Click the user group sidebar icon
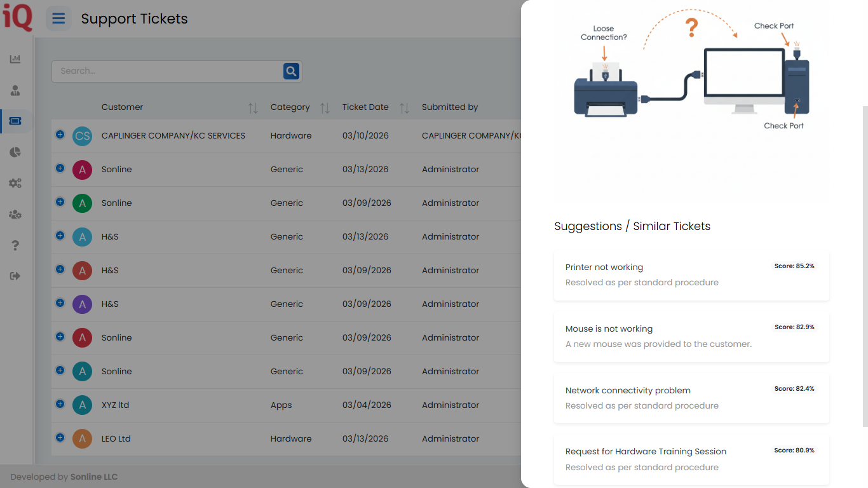The image size is (868, 488). coord(15,215)
